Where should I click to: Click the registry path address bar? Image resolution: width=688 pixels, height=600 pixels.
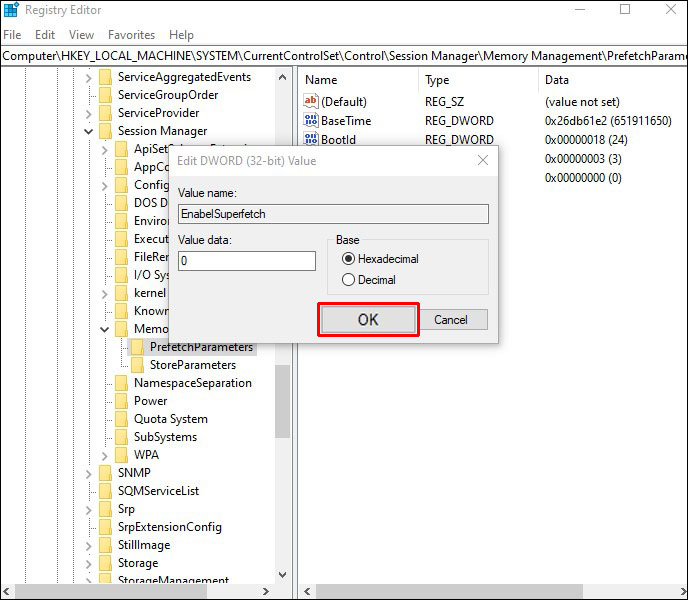tap(344, 56)
